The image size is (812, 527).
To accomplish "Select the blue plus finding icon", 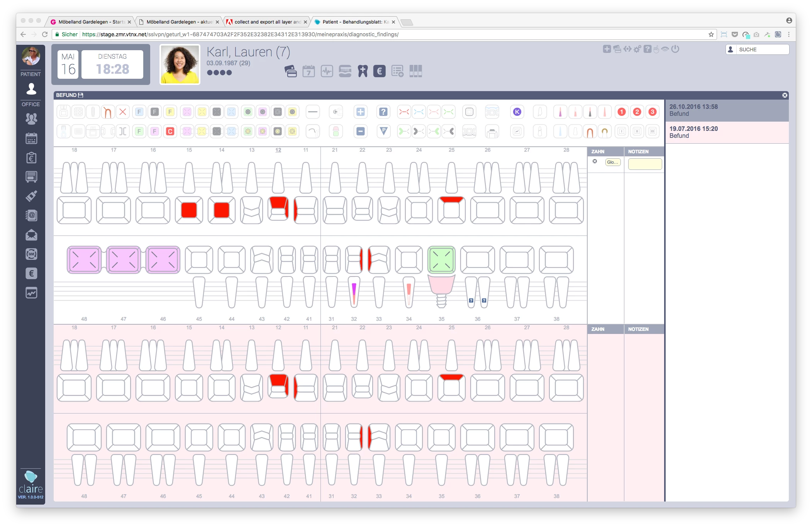I will pyautogui.click(x=360, y=112).
